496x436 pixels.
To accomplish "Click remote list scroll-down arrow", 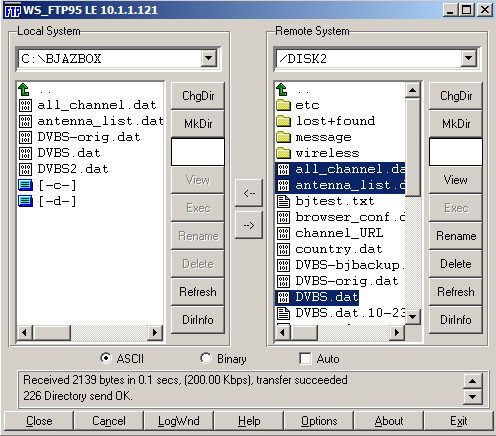I will point(413,317).
